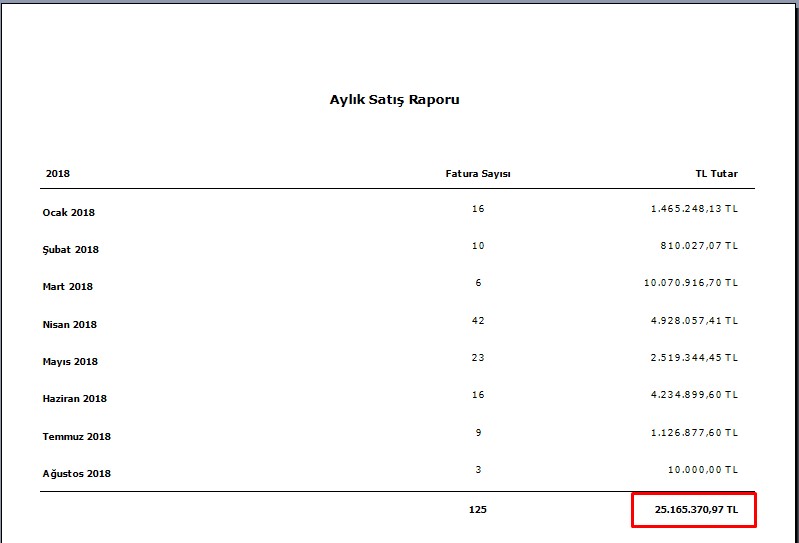This screenshot has height=543, width=799.
Task: Click the highlighted total 25.165.370,97 TL
Action: pyautogui.click(x=696, y=510)
